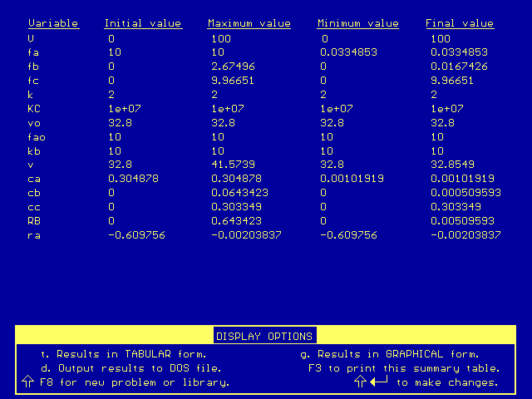
Task: Click the final value 9.96651 for fc
Action: pos(452,80)
